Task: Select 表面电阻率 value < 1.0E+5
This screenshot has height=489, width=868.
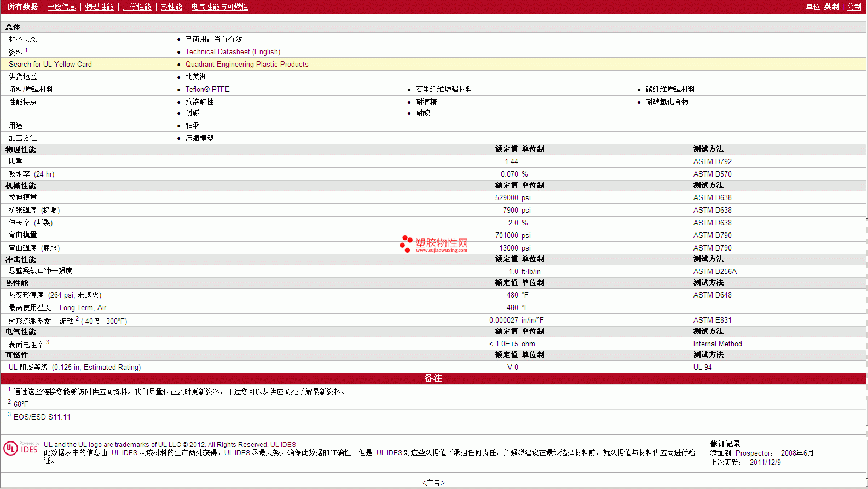Action: [504, 344]
